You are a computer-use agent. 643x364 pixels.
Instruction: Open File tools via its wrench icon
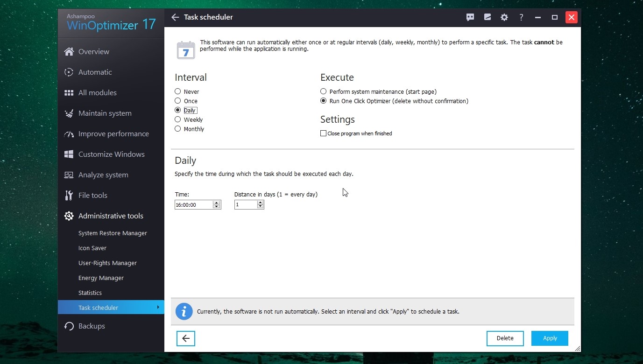(x=69, y=196)
